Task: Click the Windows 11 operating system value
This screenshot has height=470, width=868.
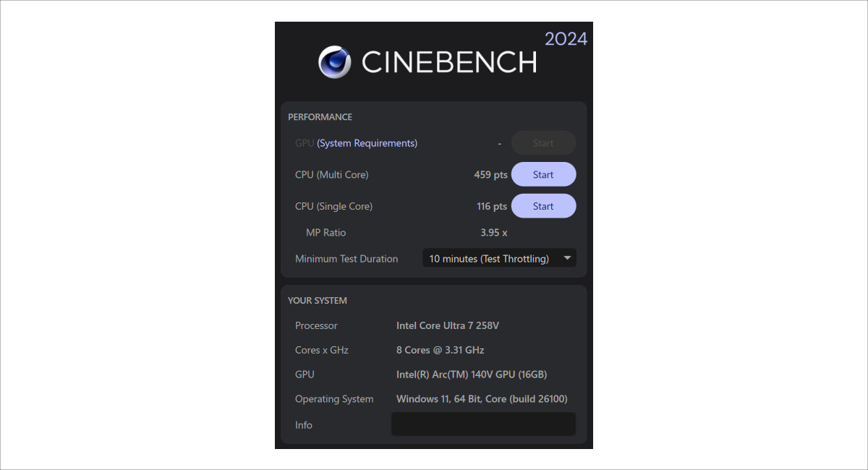Action: [482, 399]
